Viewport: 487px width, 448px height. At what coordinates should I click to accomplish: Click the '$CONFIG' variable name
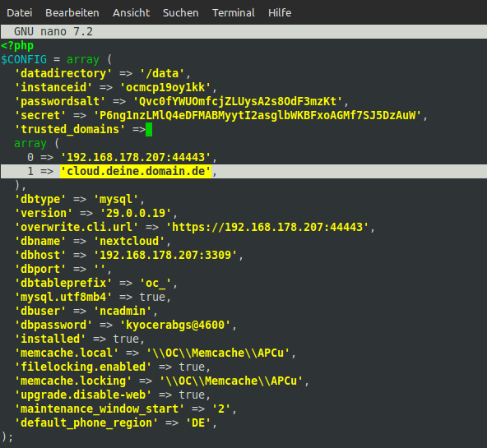coord(24,59)
